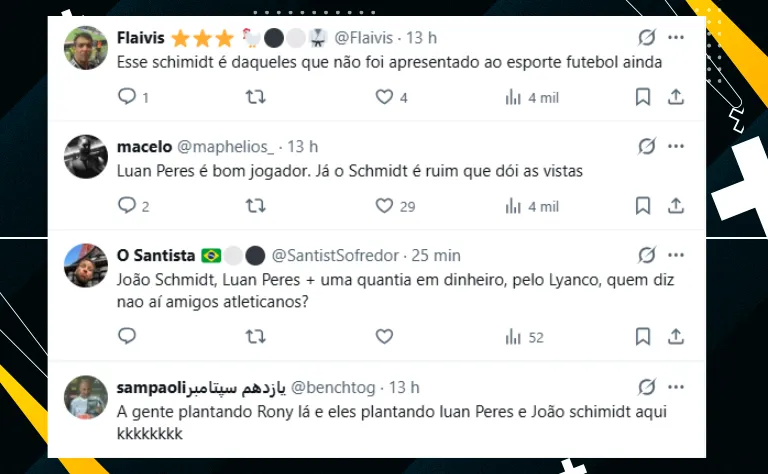View analytics on macelo's tweet
Image resolution: width=768 pixels, height=474 pixels.
(x=514, y=206)
